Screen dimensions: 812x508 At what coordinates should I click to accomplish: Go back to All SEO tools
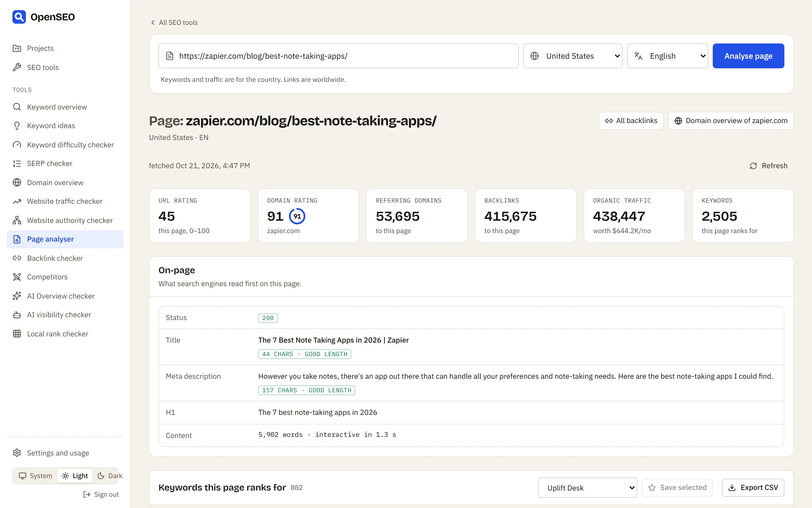pyautogui.click(x=174, y=23)
